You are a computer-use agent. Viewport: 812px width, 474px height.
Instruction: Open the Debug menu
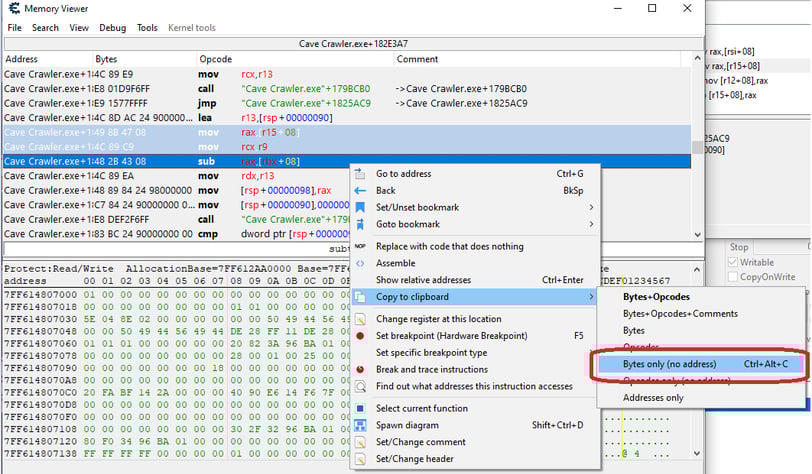tap(112, 27)
